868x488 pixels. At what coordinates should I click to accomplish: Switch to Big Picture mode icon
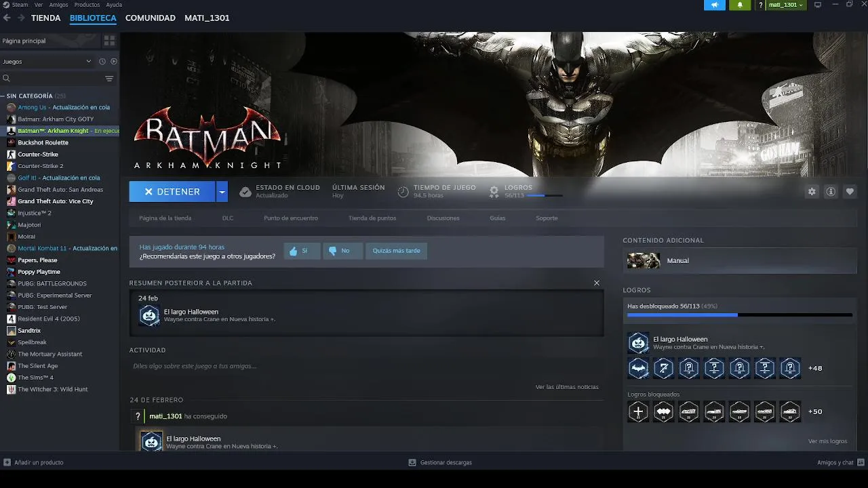coord(818,5)
